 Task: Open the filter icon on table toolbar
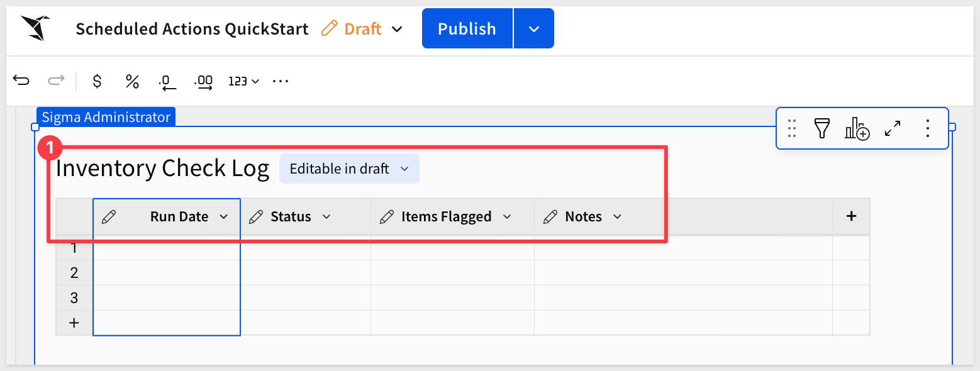coord(821,128)
